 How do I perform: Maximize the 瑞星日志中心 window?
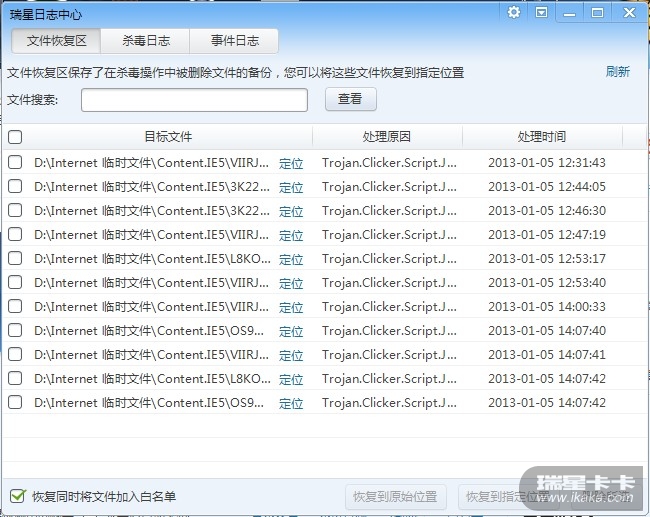tap(597, 12)
